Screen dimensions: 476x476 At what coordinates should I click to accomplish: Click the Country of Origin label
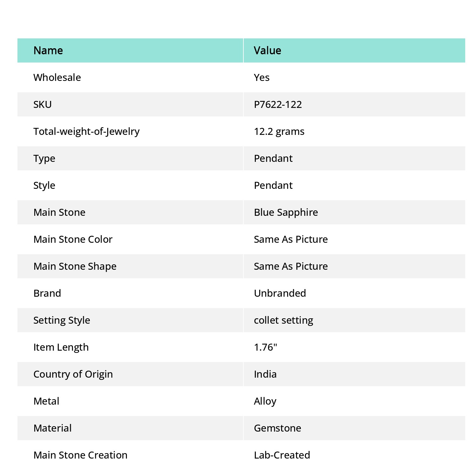pos(73,374)
